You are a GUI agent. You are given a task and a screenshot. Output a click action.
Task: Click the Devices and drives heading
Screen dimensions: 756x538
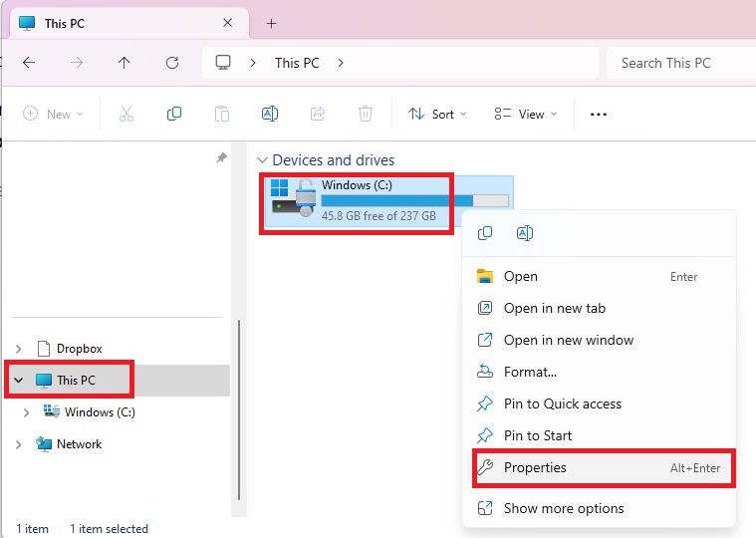pyautogui.click(x=333, y=160)
